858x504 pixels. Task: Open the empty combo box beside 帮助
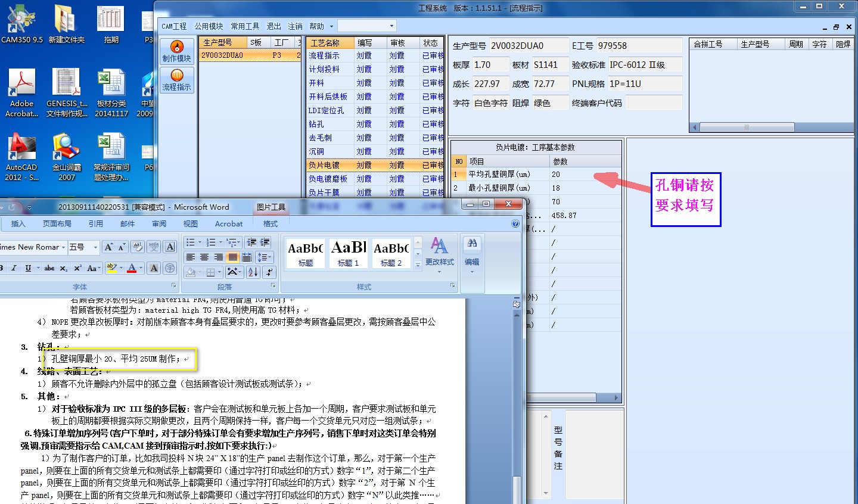click(x=366, y=26)
